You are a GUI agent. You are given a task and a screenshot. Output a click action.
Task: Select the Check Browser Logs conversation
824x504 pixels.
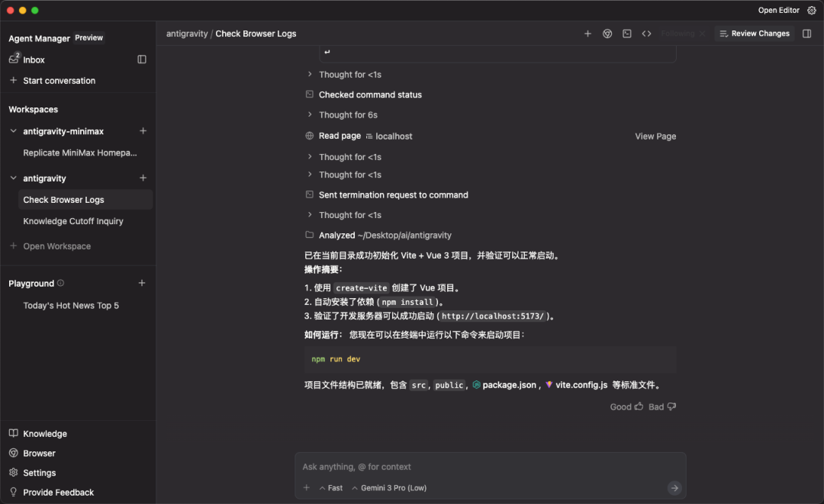(x=64, y=199)
